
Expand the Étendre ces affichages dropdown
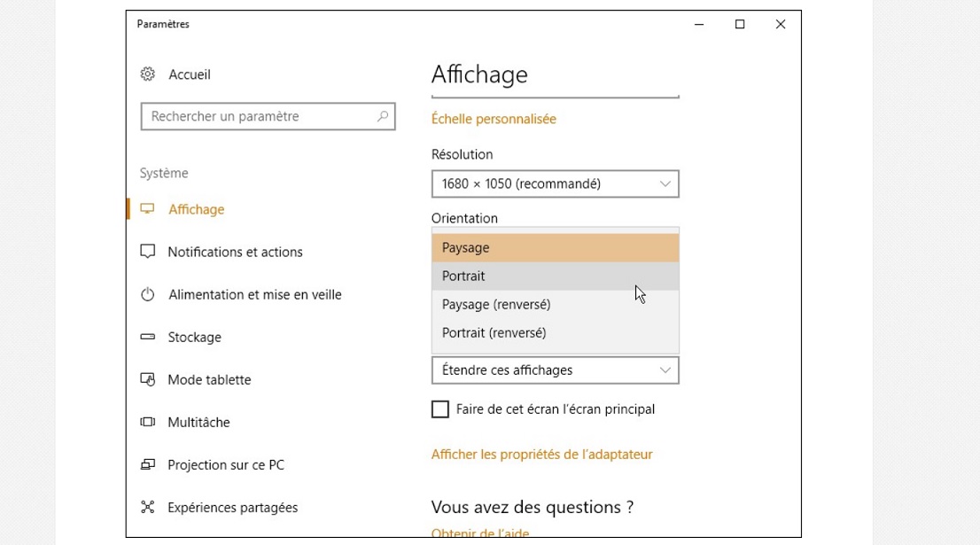click(x=555, y=370)
